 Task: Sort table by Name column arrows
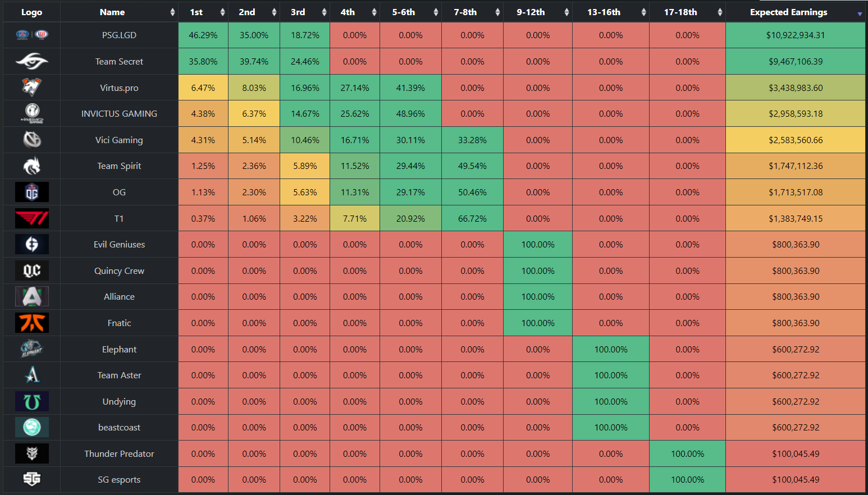[172, 12]
